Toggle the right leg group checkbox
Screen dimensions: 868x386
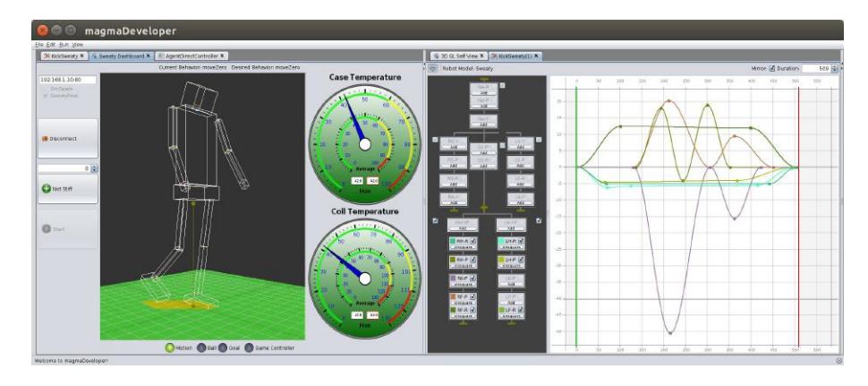(435, 221)
